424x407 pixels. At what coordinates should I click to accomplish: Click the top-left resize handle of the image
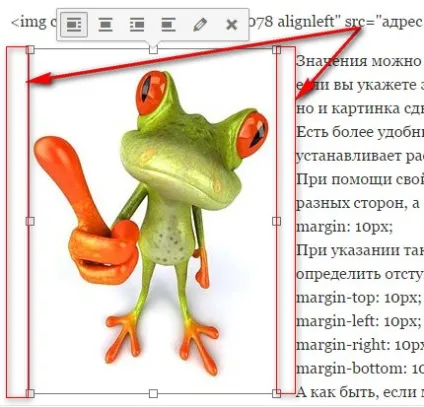(x=30, y=50)
